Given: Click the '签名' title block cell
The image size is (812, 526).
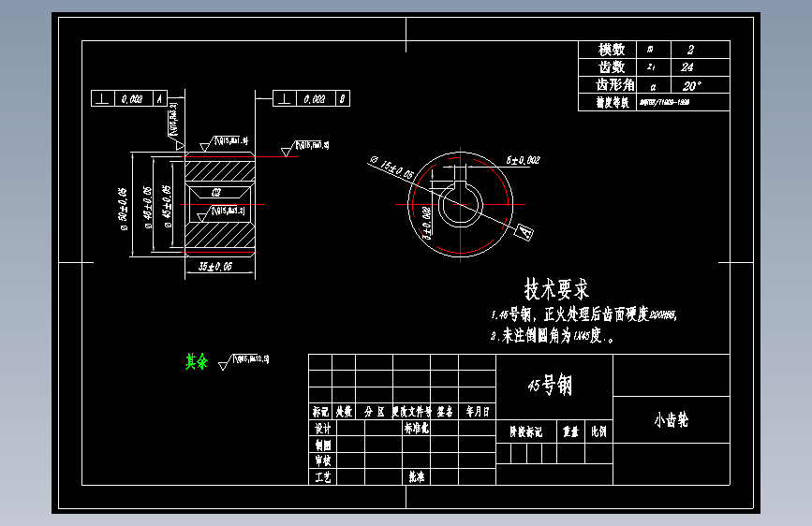Looking at the screenshot, I should pyautogui.click(x=444, y=412).
